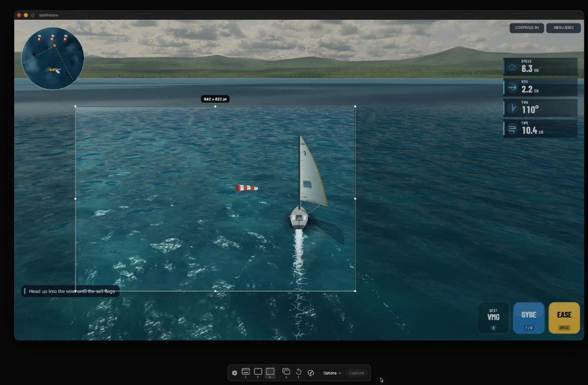Click the Capture button
This screenshot has height=385, width=588.
coord(356,373)
